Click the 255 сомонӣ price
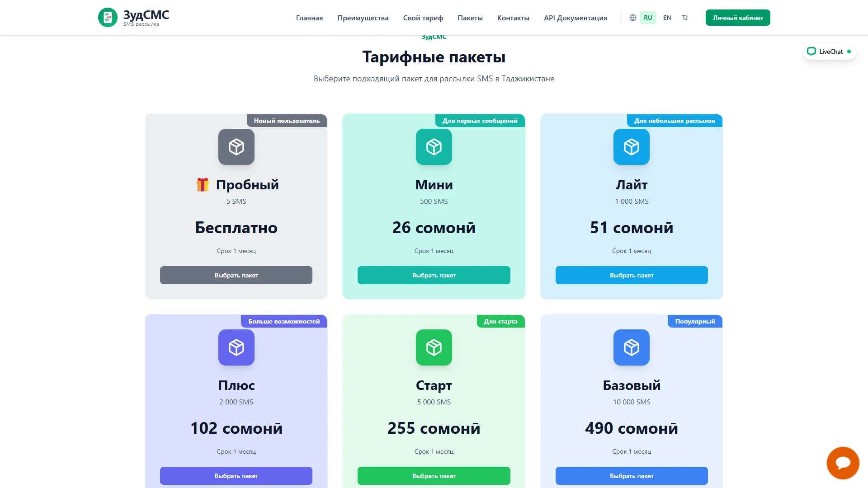 (434, 428)
